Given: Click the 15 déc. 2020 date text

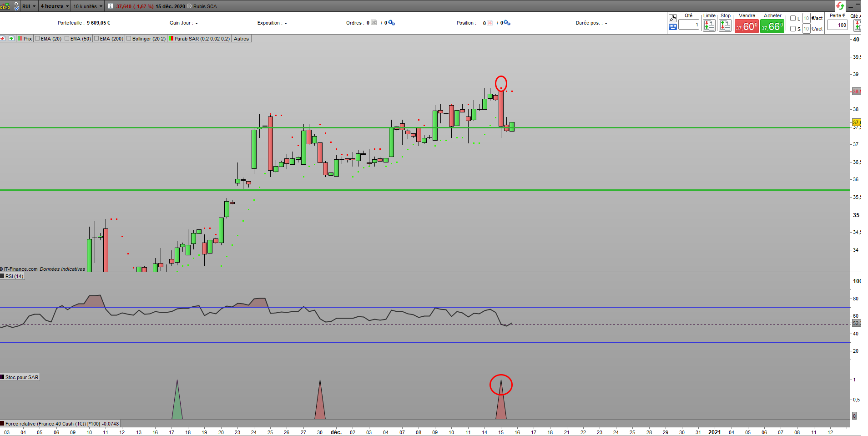Looking at the screenshot, I should [x=170, y=6].
